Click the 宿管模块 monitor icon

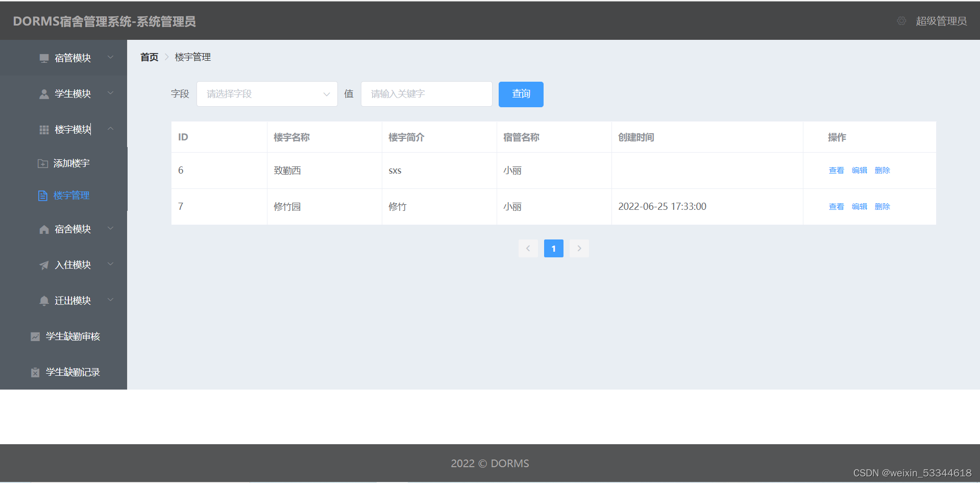coord(44,58)
